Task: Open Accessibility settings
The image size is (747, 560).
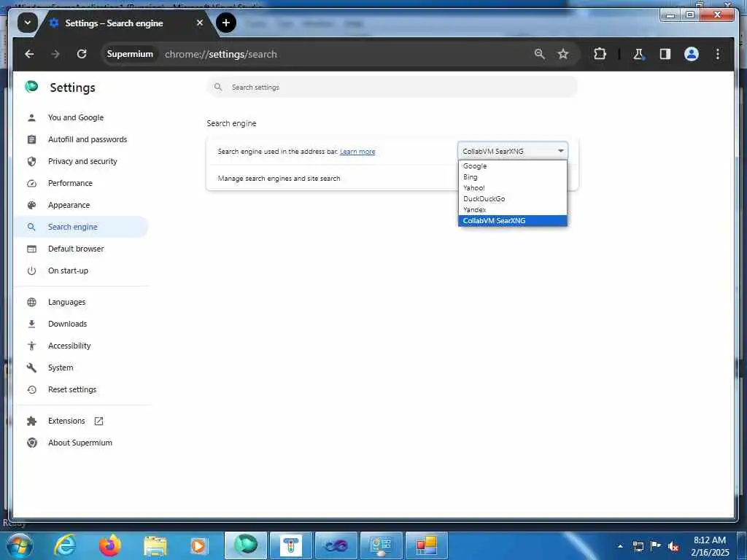Action: 69,346
